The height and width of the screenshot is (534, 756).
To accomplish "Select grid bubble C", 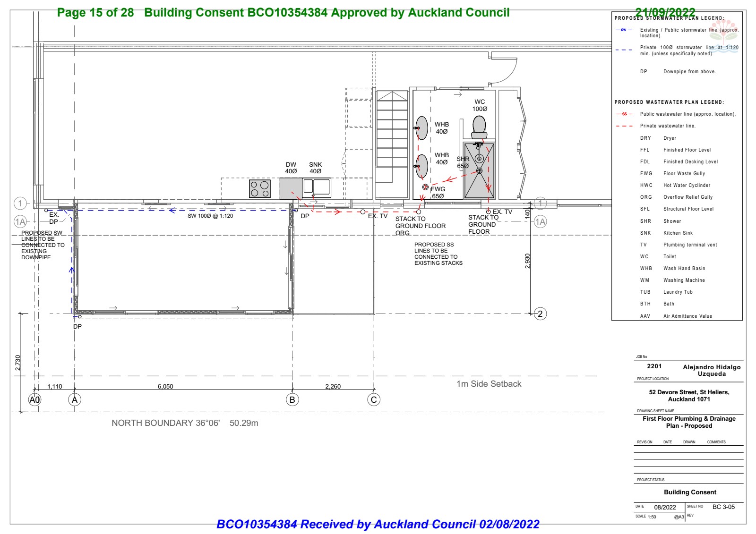I will coord(374,400).
